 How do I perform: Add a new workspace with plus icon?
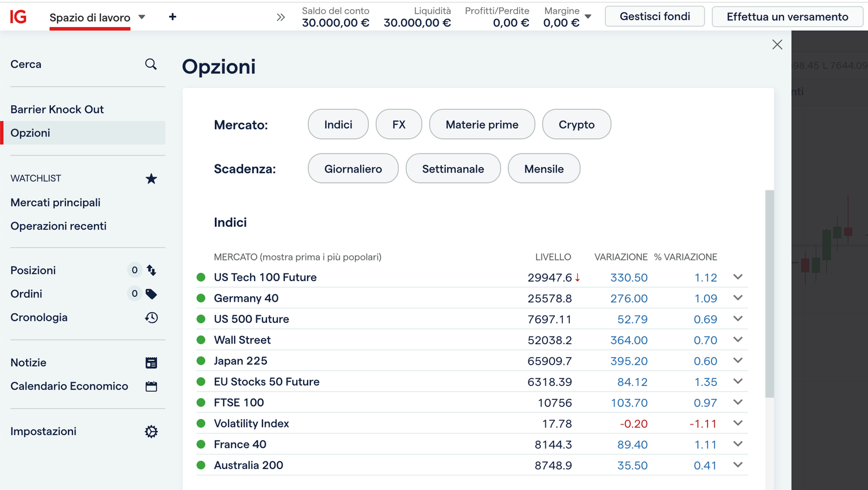click(173, 17)
